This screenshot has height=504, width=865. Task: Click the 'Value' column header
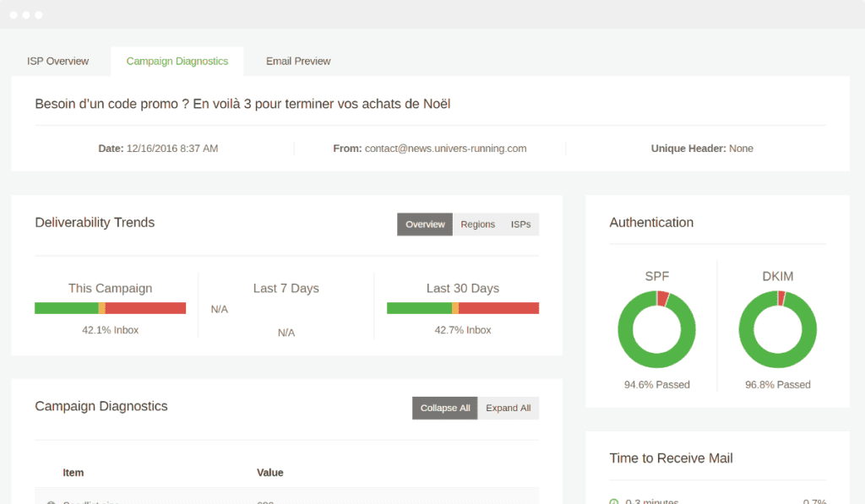pyautogui.click(x=269, y=473)
